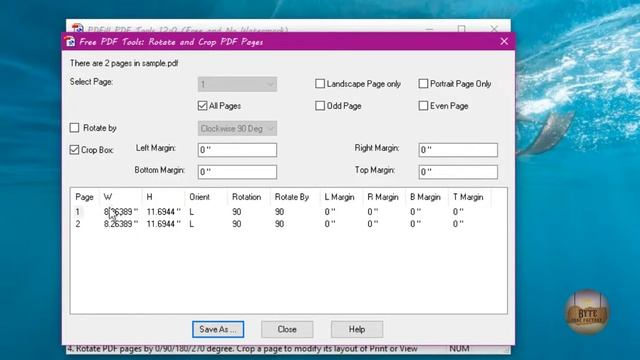Open the Clockwise 90 Deg dropdown
This screenshot has height=360, width=640.
[x=237, y=129]
